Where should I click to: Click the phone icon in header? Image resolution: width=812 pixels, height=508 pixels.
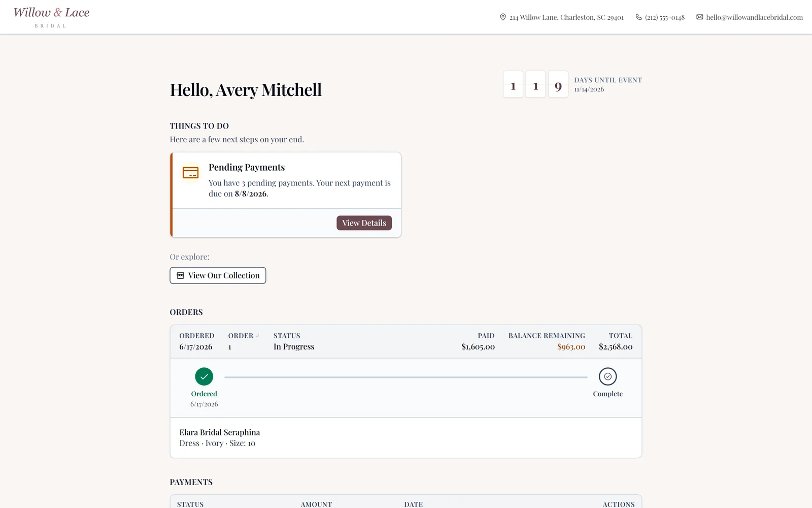click(639, 17)
